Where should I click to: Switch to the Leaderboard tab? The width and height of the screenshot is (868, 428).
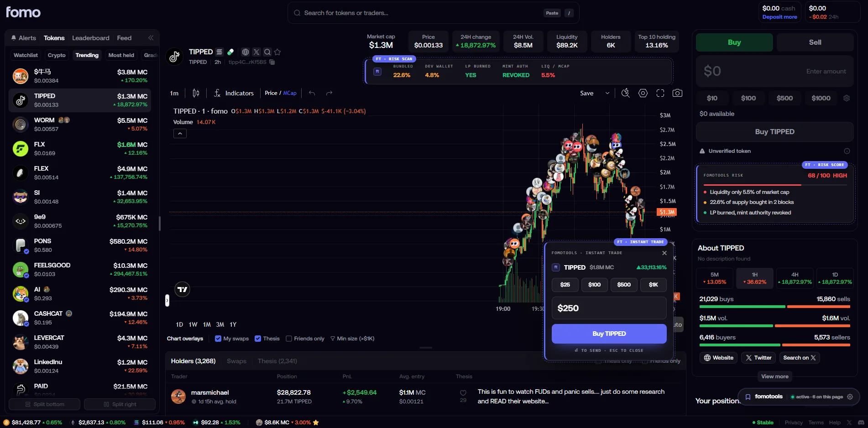coord(91,38)
